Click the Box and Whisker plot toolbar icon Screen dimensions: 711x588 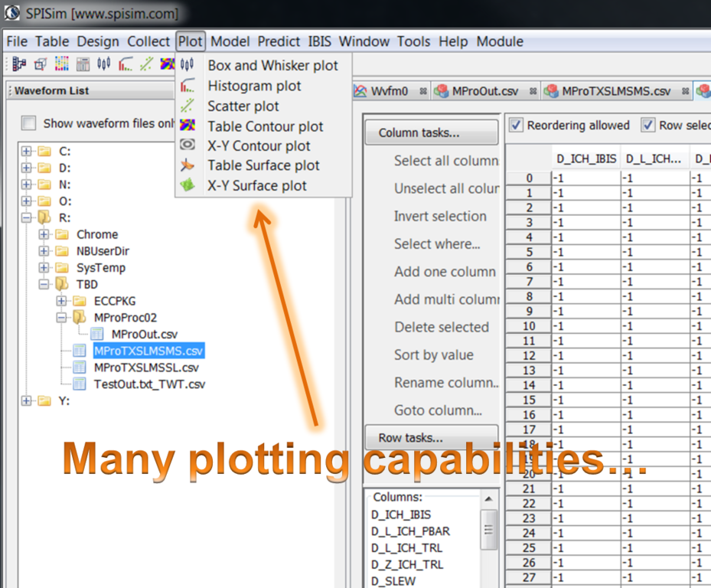104,64
